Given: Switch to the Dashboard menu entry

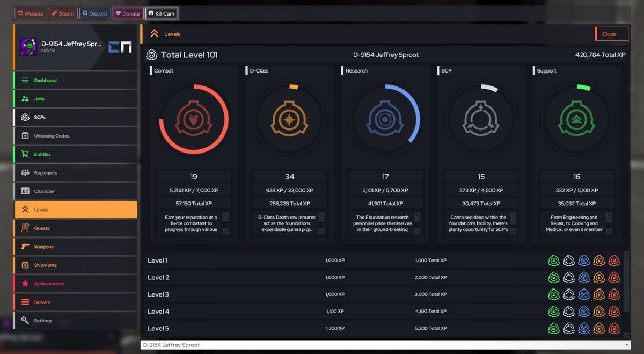Looking at the screenshot, I should tap(75, 80).
